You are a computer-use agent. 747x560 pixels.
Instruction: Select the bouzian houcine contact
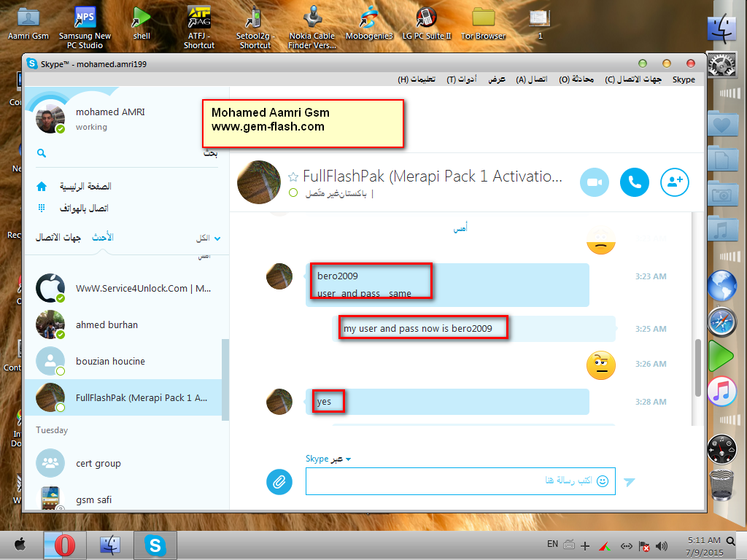[123, 362]
